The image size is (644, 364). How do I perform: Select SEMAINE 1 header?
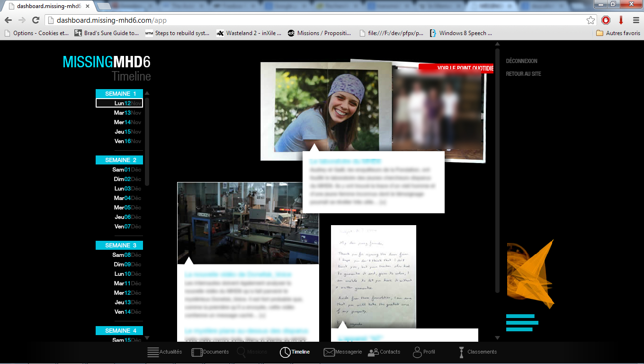click(x=119, y=94)
